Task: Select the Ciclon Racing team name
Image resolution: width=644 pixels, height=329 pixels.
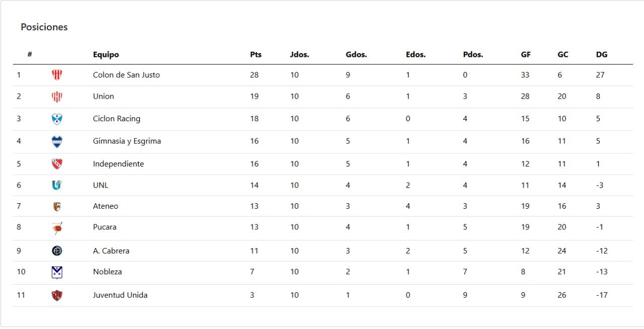Action: [117, 119]
